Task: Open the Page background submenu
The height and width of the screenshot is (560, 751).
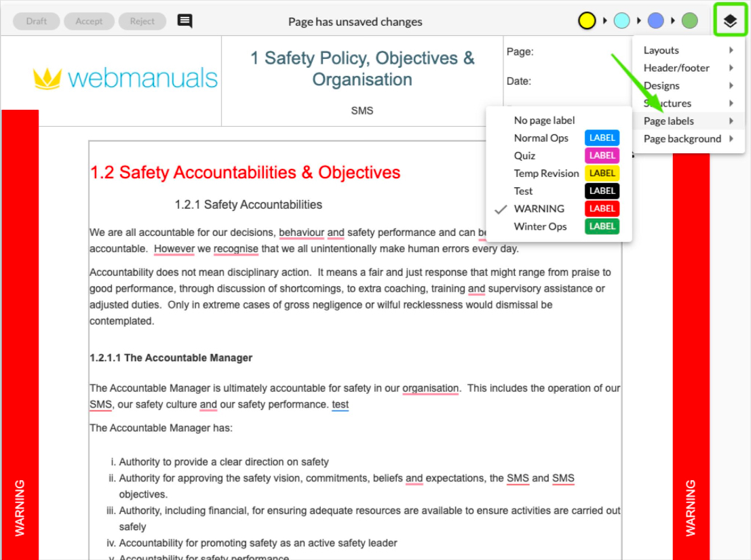Action: click(689, 139)
